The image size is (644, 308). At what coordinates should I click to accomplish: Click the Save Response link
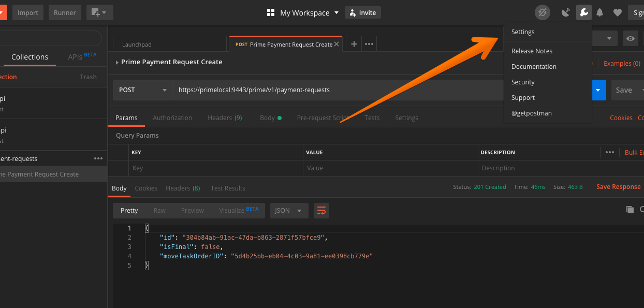tap(618, 187)
